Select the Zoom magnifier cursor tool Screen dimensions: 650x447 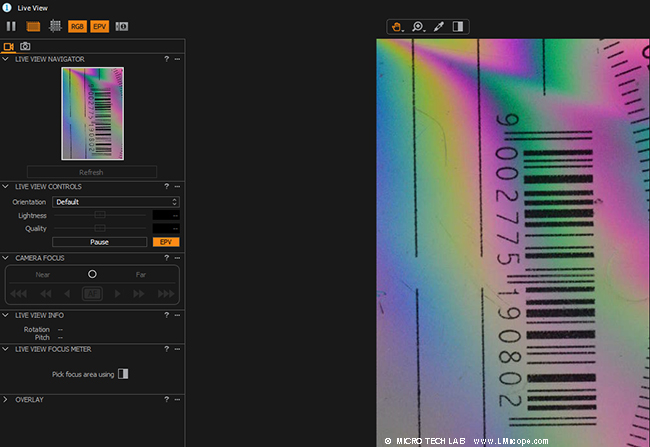[418, 27]
